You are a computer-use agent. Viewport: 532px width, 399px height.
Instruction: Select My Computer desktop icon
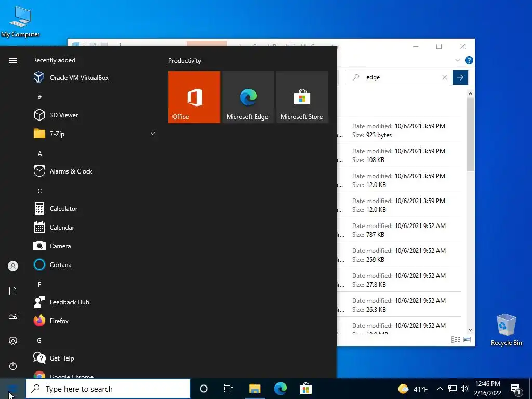tap(20, 22)
